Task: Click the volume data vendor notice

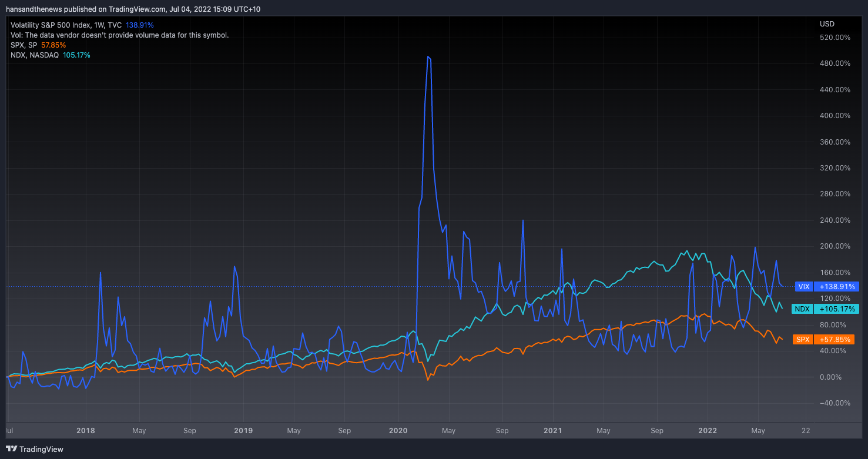Action: [x=119, y=35]
